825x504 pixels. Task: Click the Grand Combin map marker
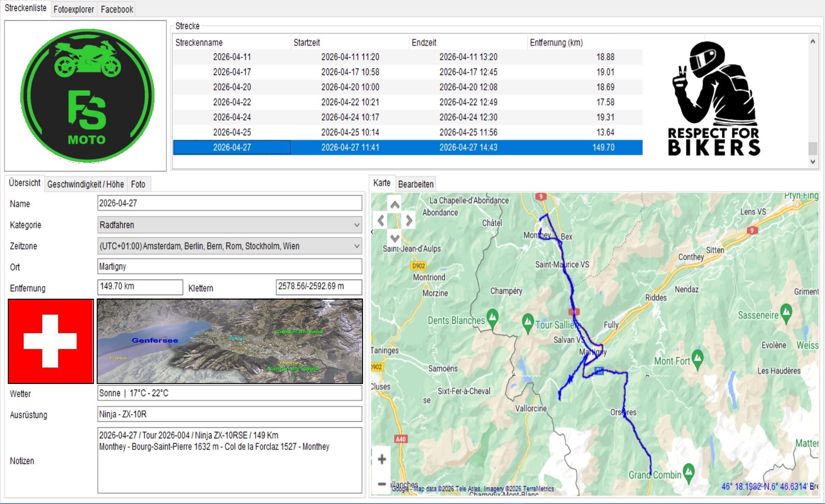pyautogui.click(x=688, y=473)
